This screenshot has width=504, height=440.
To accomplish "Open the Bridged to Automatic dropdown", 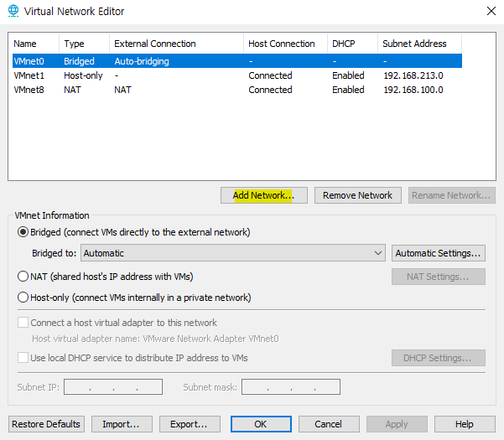I will (x=233, y=253).
